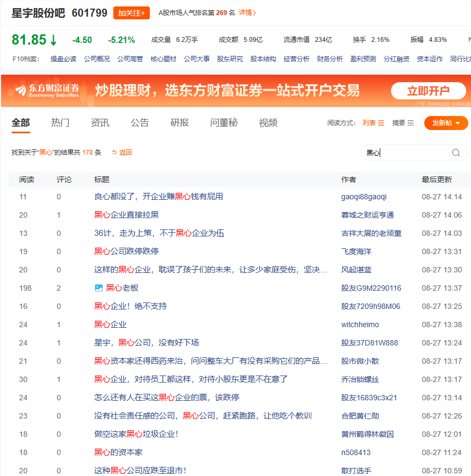Image resolution: width=471 pixels, height=476 pixels.
Task: Open post 良心都没了，开企业赚黑心钱有屁用
Action: coord(159,197)
